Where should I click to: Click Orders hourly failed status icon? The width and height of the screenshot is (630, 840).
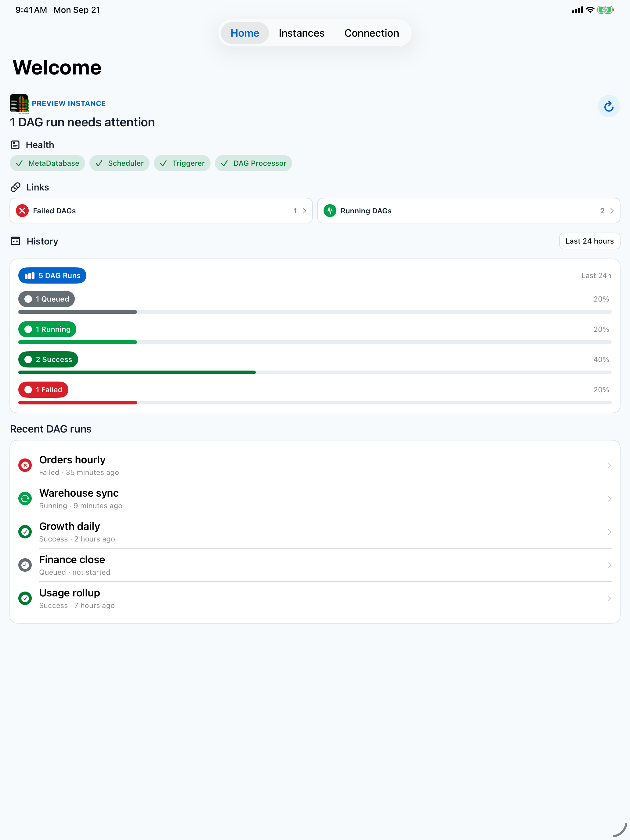(x=25, y=465)
